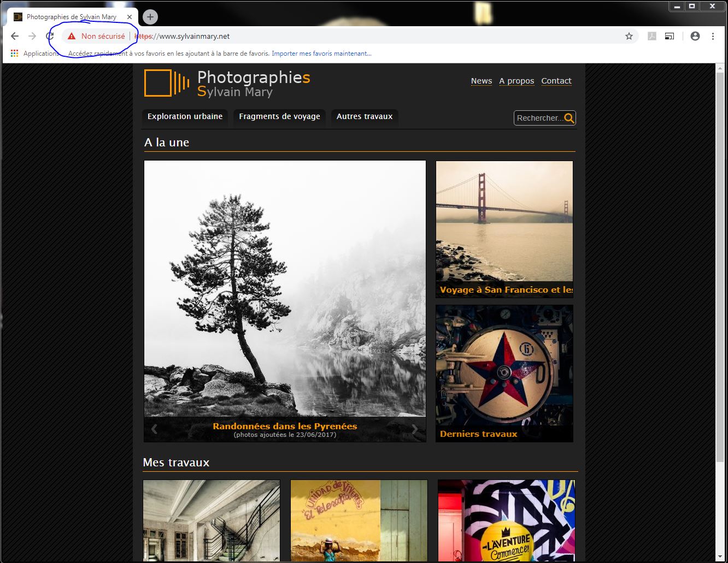This screenshot has height=563, width=728.
Task: Show previous slide in featured carousel
Action: click(x=155, y=429)
